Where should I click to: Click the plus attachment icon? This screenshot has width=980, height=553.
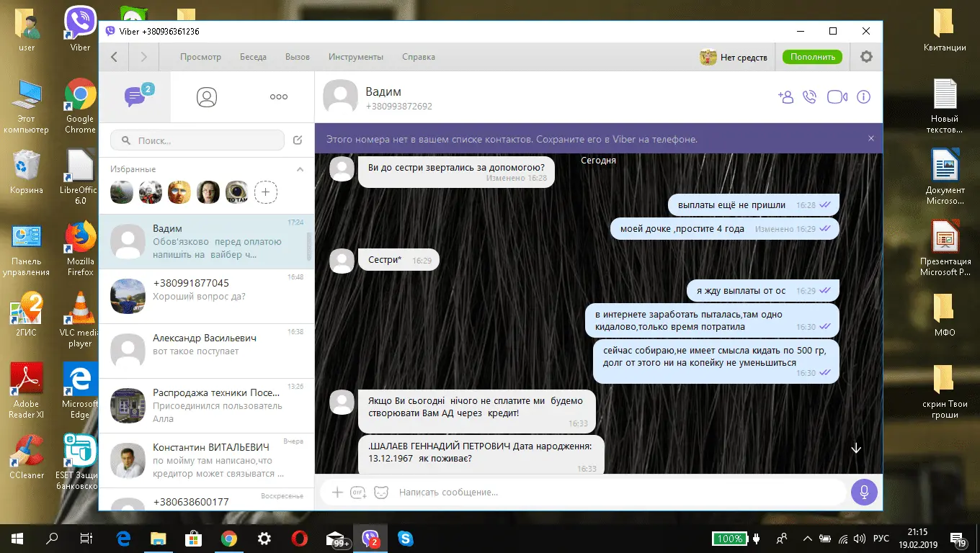(337, 493)
